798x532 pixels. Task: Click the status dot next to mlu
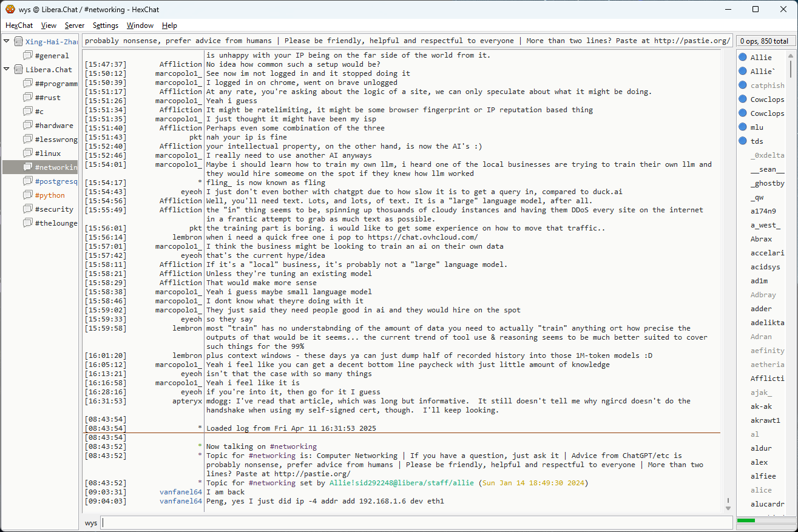click(x=742, y=127)
